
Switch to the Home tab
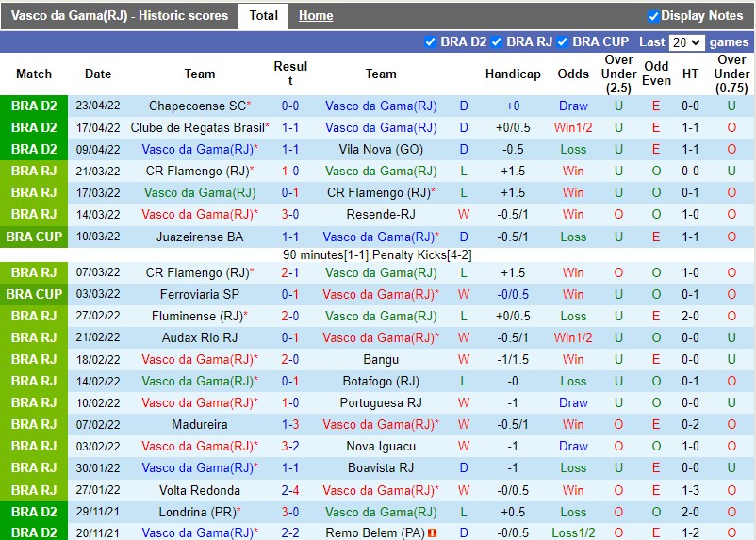point(316,16)
